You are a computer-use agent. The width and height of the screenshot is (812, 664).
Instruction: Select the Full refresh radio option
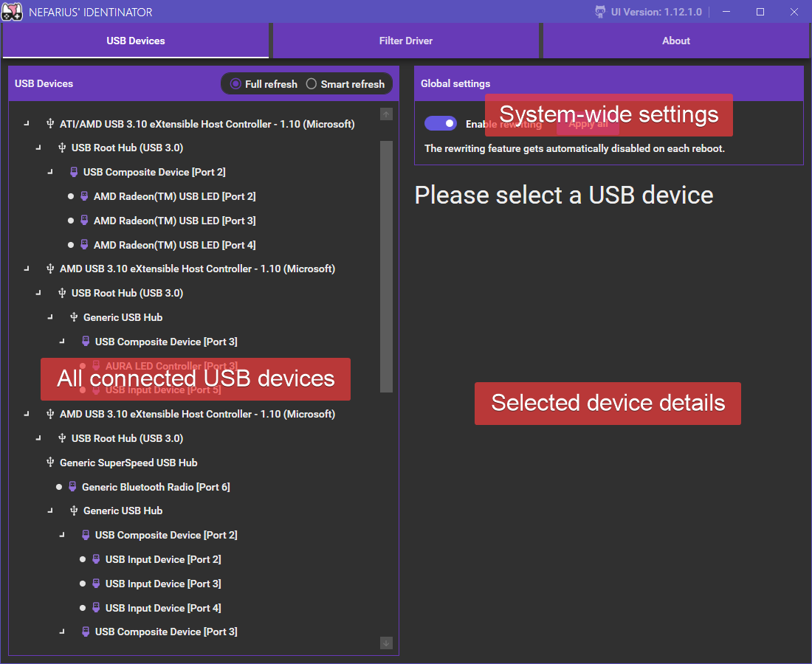(264, 84)
